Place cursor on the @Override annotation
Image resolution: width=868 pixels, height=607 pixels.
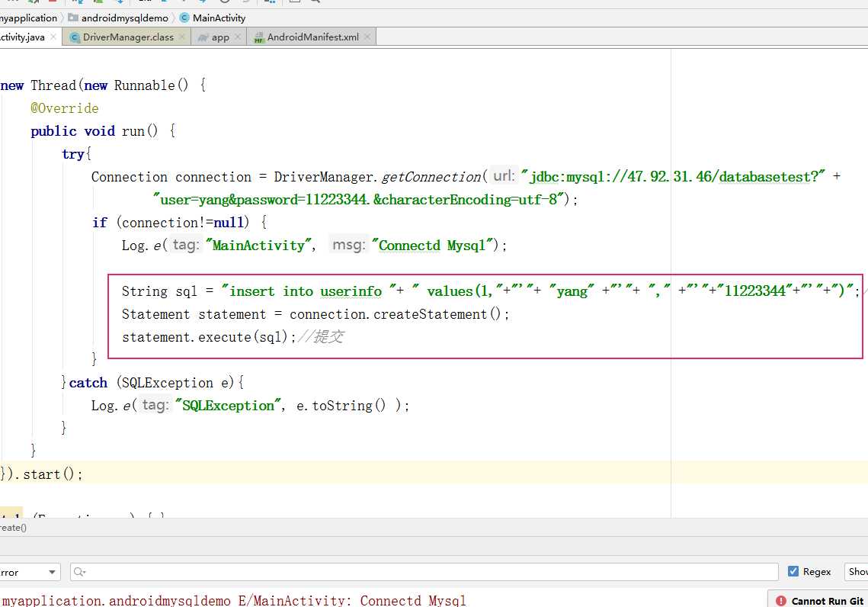click(65, 108)
